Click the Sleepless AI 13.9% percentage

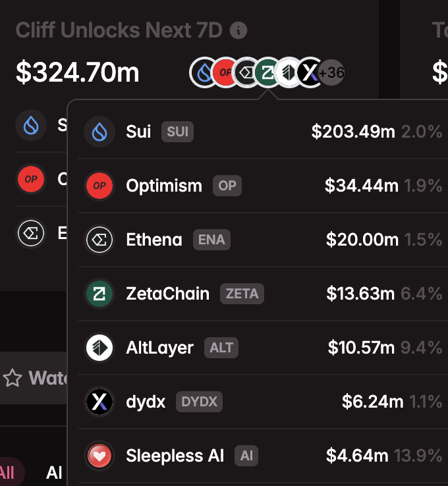[418, 456]
